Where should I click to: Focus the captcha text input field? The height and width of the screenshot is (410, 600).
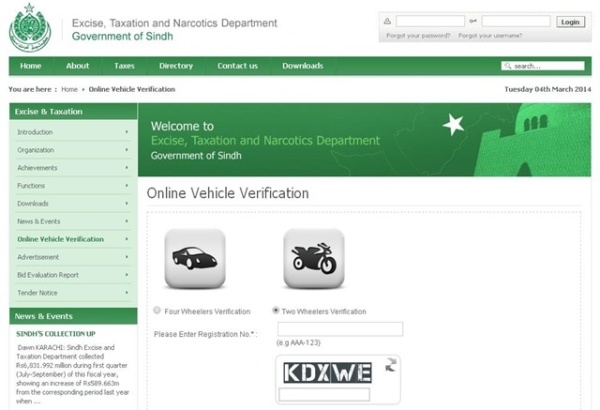324,394
